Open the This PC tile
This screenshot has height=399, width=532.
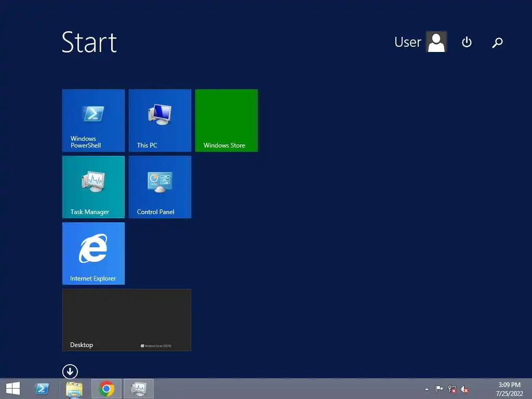[160, 121]
